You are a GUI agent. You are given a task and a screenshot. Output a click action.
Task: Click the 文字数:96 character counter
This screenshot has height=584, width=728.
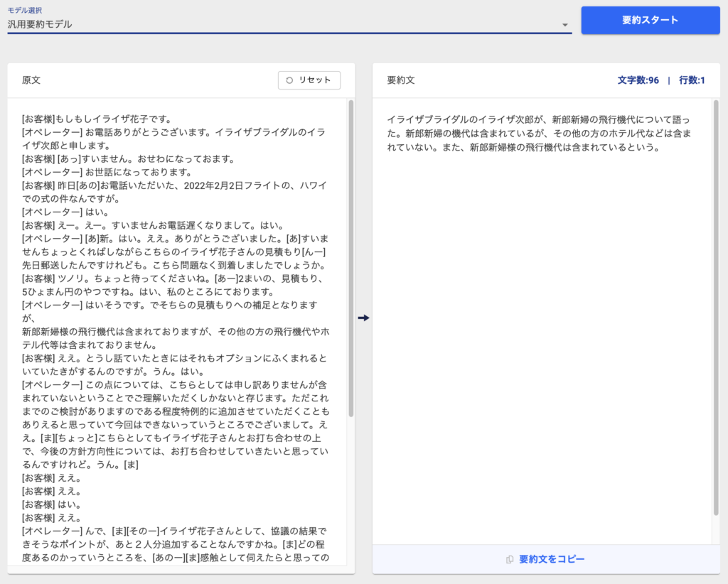638,80
